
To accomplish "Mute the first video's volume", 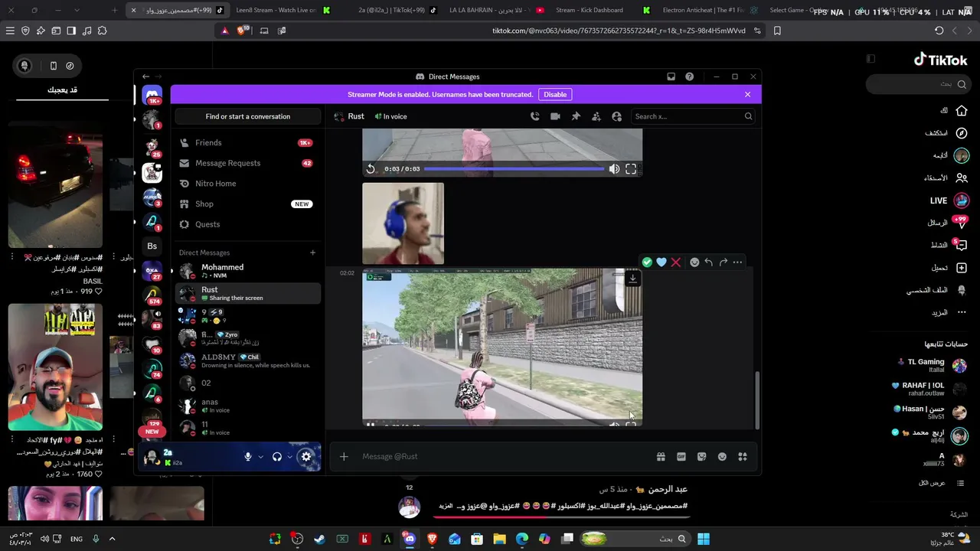I will [x=614, y=169].
